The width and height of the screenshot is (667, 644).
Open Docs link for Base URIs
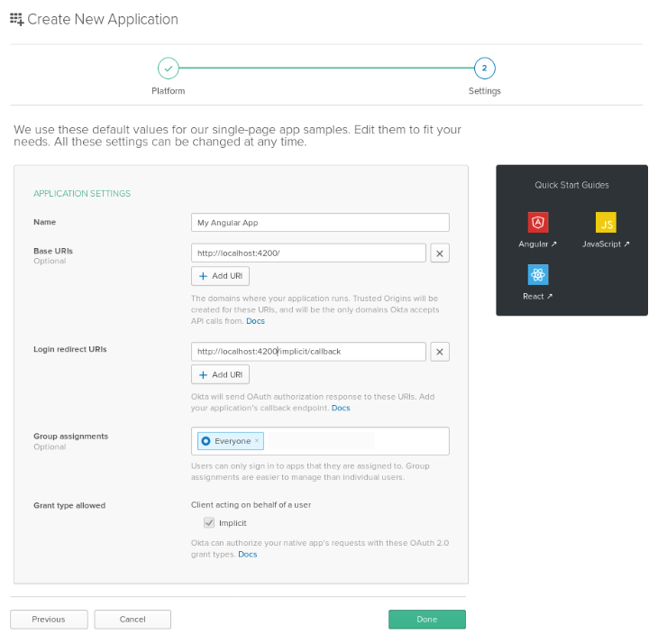255,321
